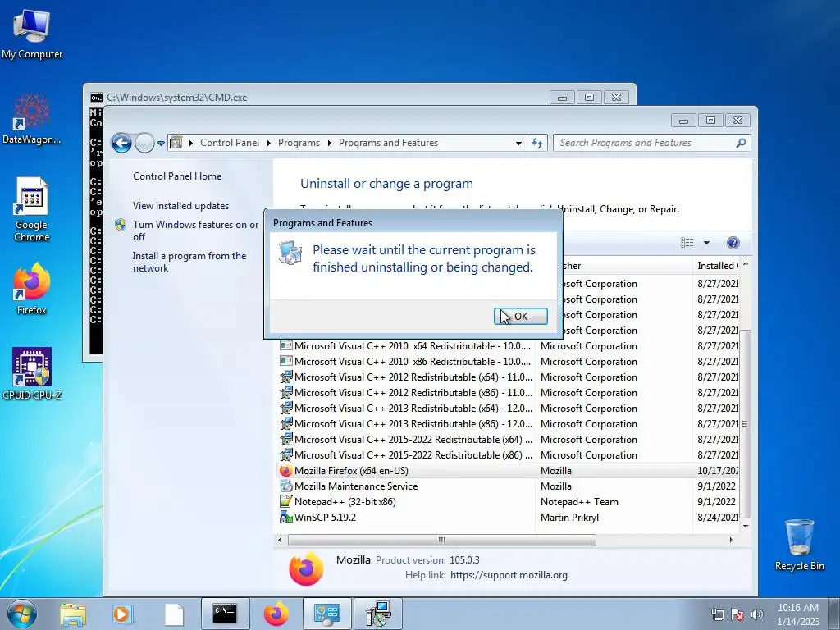Select WinSCP 5.19.2 in the program list
This screenshot has height=630, width=840.
508,518
